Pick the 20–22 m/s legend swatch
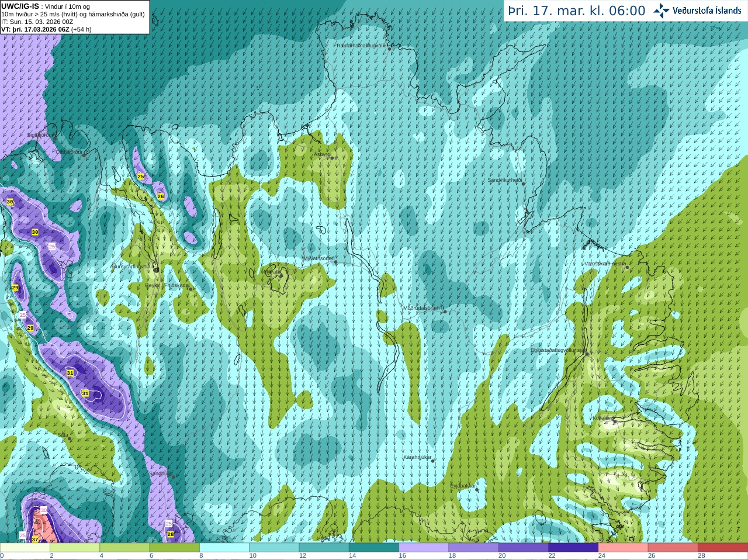748x560 pixels. click(x=524, y=548)
